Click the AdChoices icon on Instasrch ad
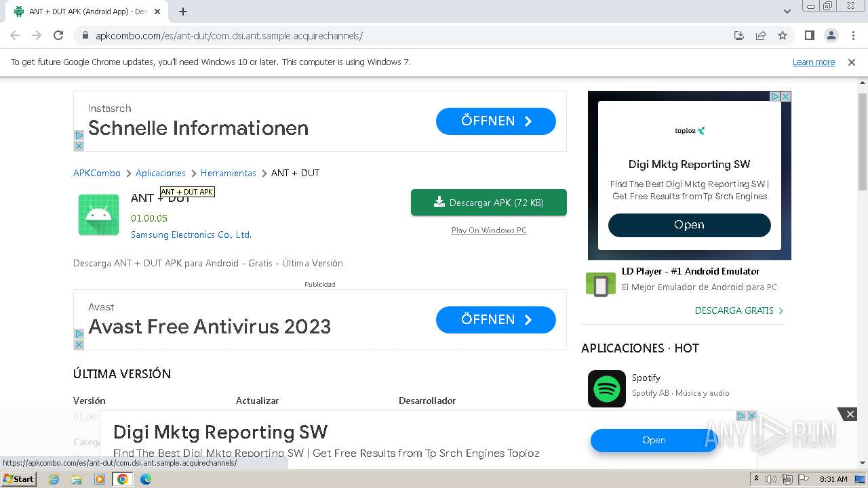 click(79, 136)
